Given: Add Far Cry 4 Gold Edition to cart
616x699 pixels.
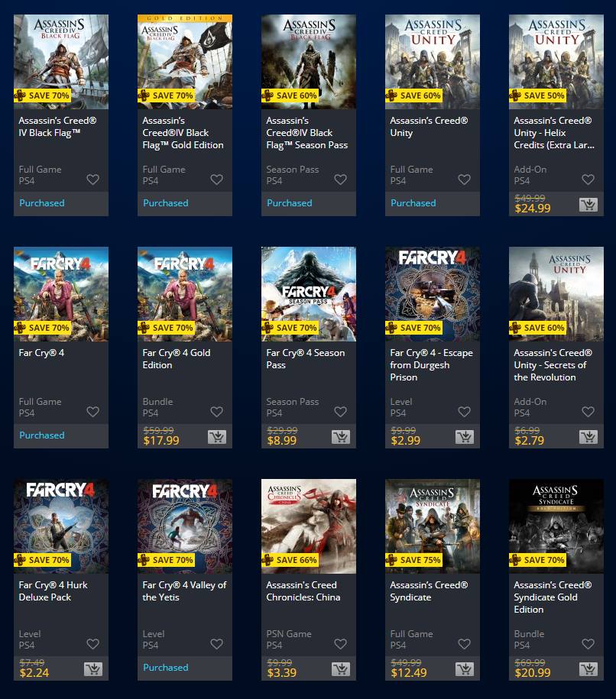Looking at the screenshot, I should pos(217,437).
